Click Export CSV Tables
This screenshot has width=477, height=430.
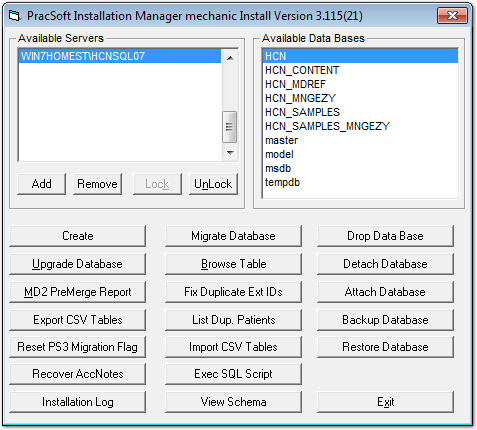coord(77,320)
